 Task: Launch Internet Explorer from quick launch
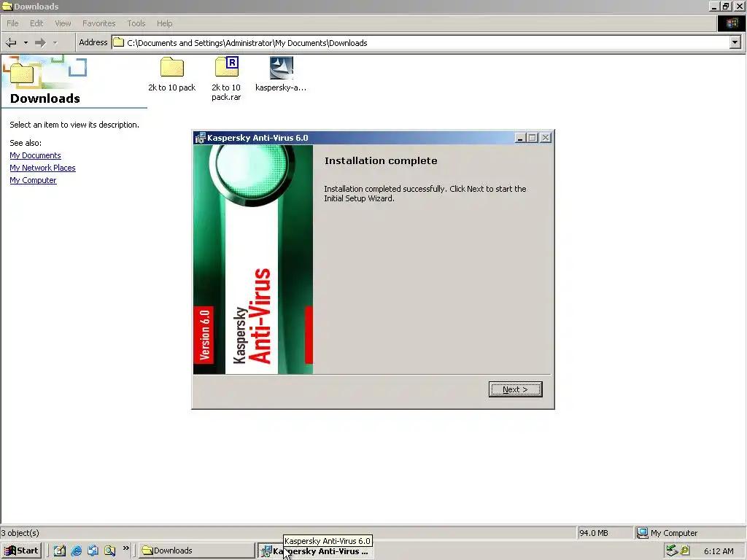point(76,551)
